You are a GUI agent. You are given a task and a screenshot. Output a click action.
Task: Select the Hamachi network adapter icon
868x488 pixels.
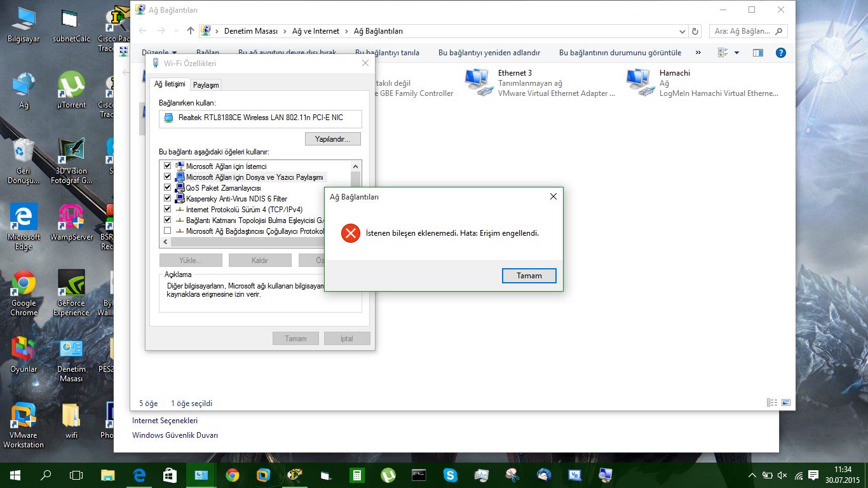pos(641,83)
